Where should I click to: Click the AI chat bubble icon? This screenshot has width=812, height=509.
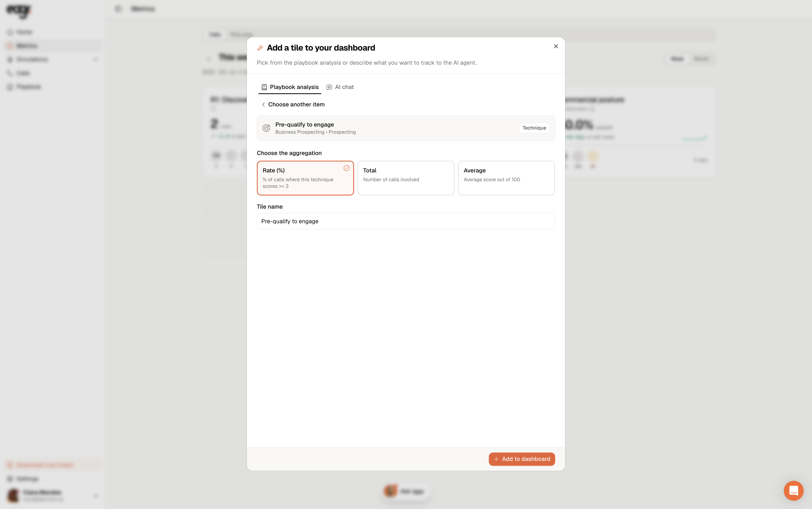click(x=329, y=87)
